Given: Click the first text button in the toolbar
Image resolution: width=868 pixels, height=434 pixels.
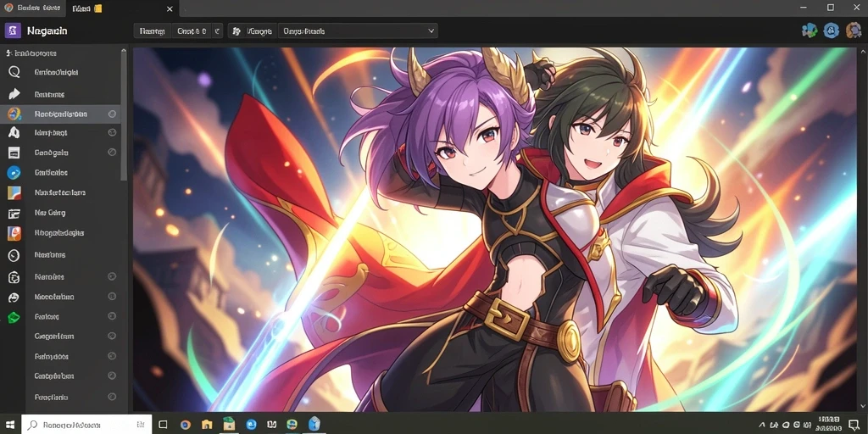Looking at the screenshot, I should pyautogui.click(x=153, y=31).
